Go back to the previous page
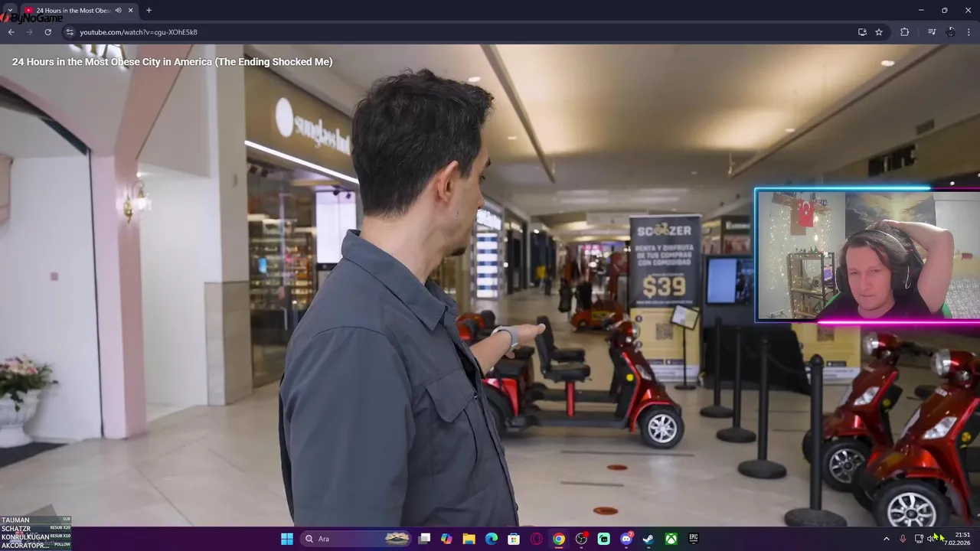Image resolution: width=980 pixels, height=551 pixels. pos(11,32)
